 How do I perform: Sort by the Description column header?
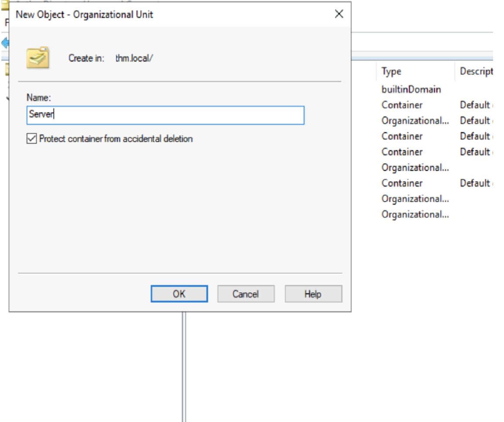476,71
